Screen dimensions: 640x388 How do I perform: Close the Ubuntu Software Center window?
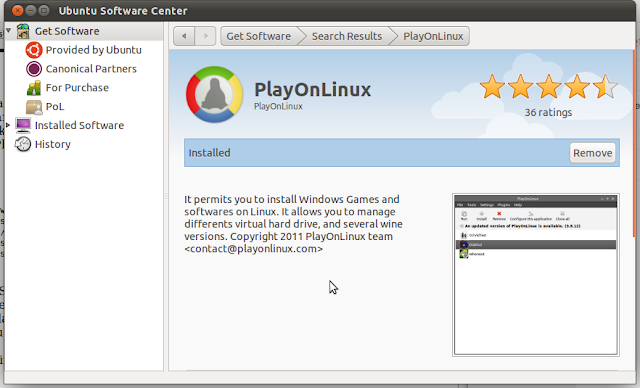coord(18,10)
